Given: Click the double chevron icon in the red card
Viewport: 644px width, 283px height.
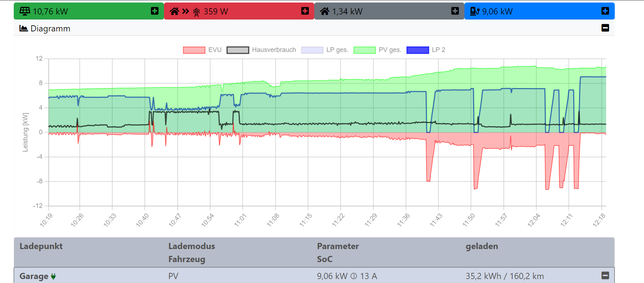Looking at the screenshot, I should click(x=186, y=11).
